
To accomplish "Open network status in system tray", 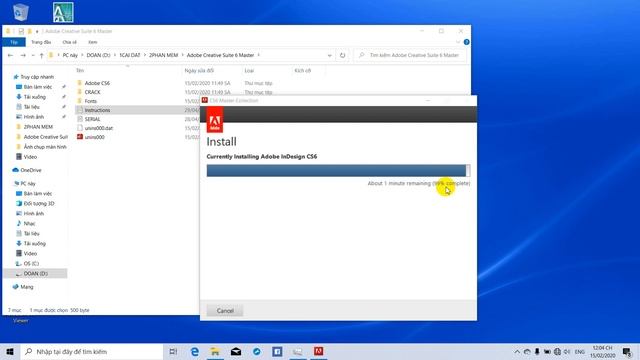I will pyautogui.click(x=557, y=351).
